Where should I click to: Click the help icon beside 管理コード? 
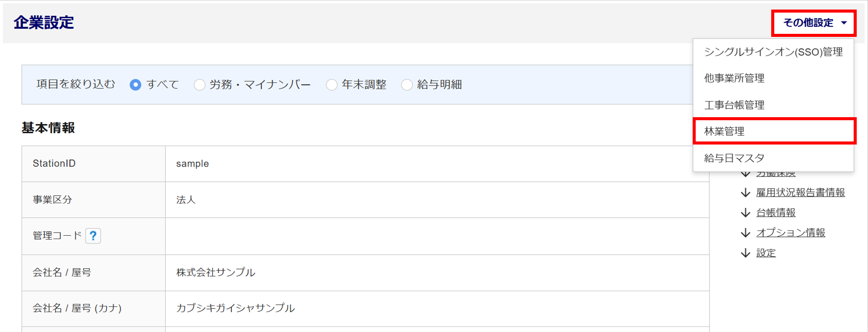pos(93,236)
